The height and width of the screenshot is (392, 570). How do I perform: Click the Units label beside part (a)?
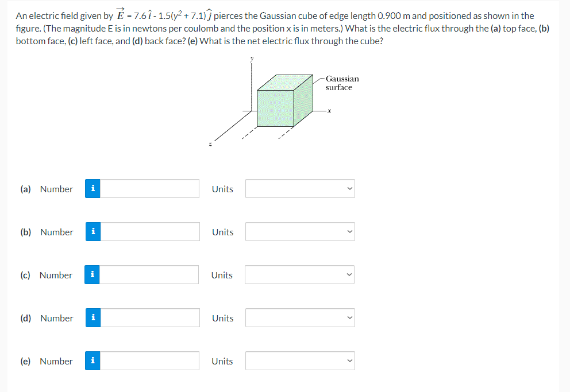click(x=222, y=188)
